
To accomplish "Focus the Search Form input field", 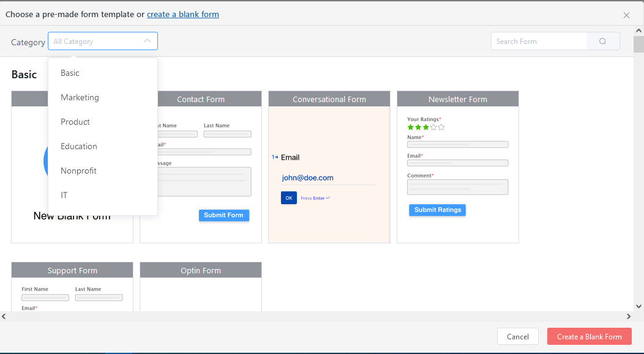I will pyautogui.click(x=539, y=42).
